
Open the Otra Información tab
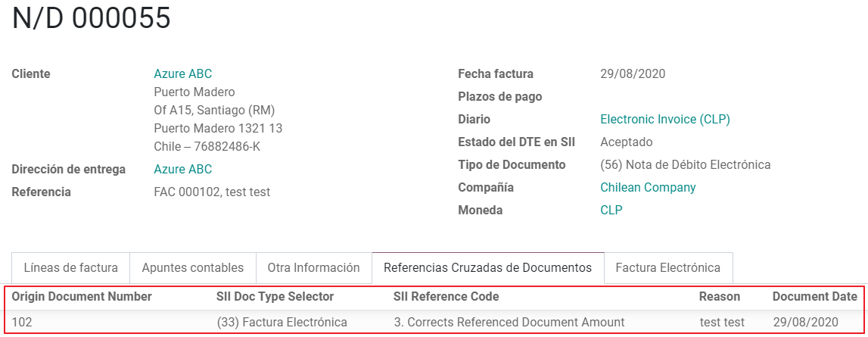click(x=314, y=268)
